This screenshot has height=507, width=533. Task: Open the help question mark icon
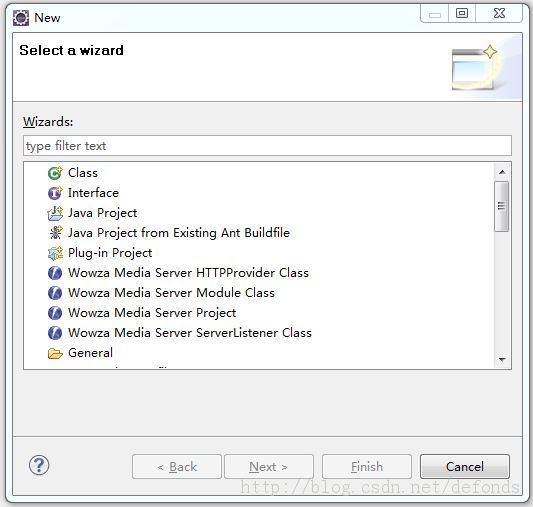pos(39,466)
